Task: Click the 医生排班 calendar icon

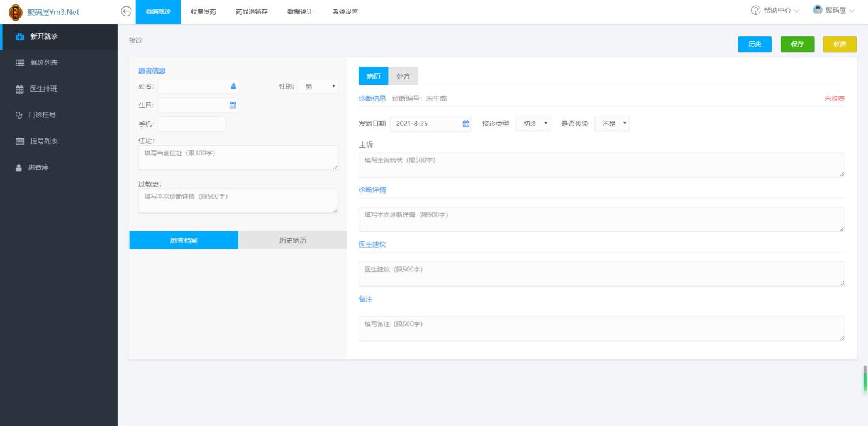Action: [19, 89]
